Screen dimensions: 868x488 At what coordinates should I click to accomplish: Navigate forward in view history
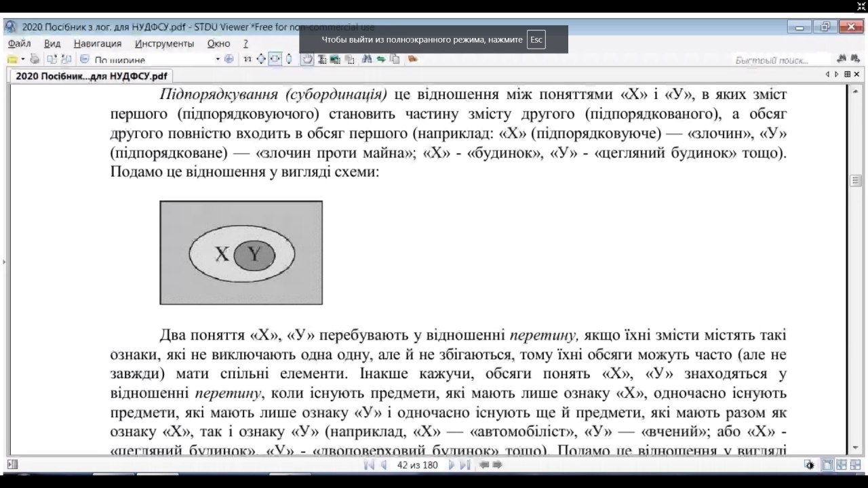point(497,465)
